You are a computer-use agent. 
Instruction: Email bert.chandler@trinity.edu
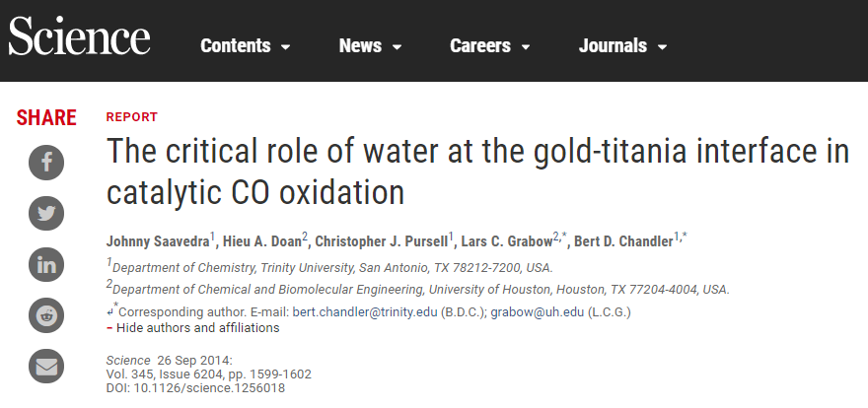(x=365, y=311)
